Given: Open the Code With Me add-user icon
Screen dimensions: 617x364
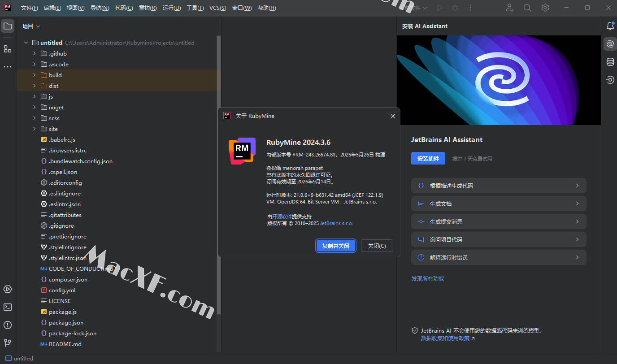Looking at the screenshot, I should pyautogui.click(x=510, y=8).
